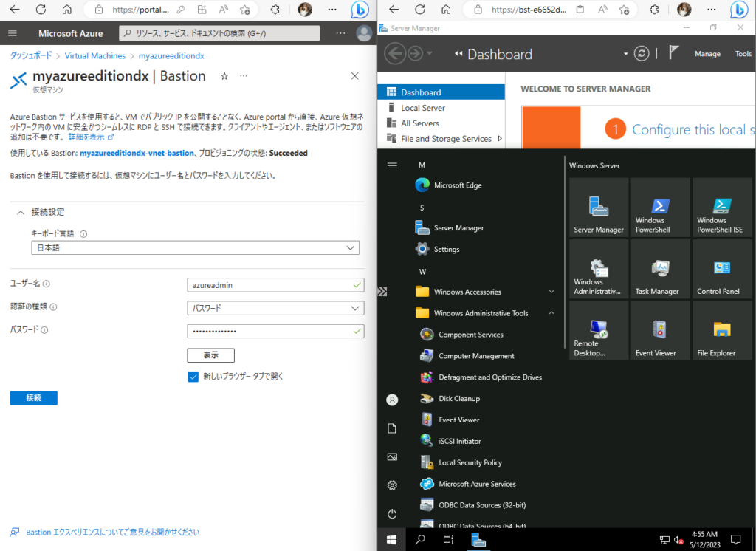Open Task Manager tile

click(660, 269)
